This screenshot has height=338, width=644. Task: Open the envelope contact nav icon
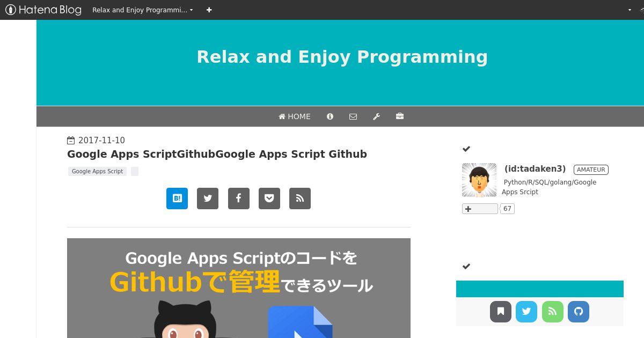(353, 116)
